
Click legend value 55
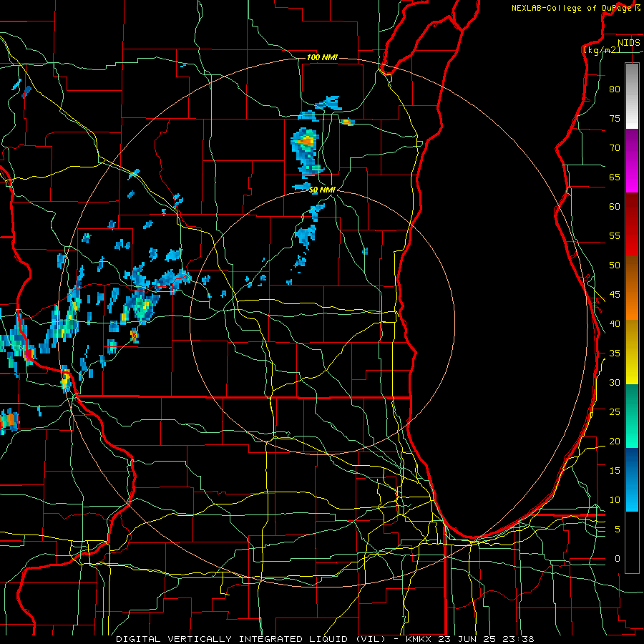[x=615, y=236]
